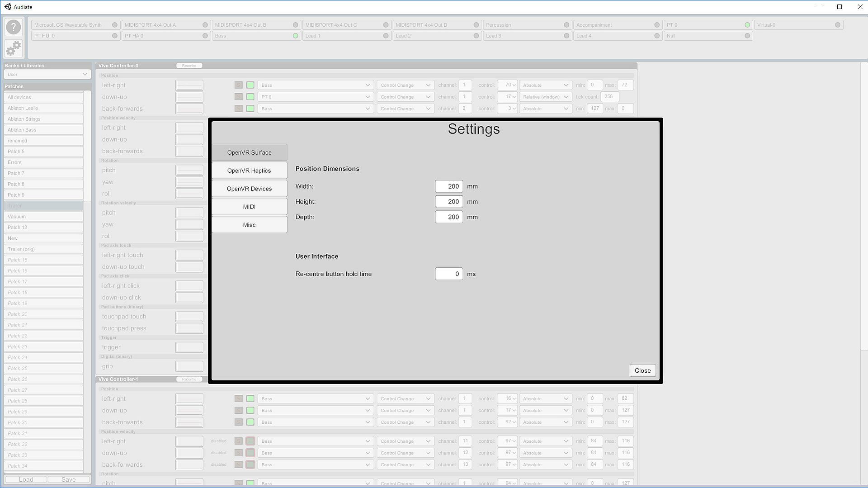Close the Settings dialog
Screen dimensions: 868x488
tap(643, 370)
